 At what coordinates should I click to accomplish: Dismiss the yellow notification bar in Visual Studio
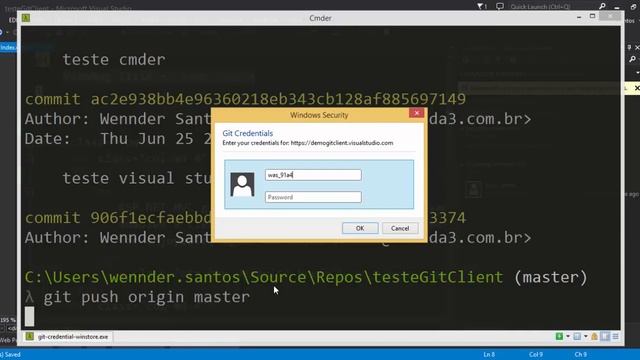(x=637, y=88)
